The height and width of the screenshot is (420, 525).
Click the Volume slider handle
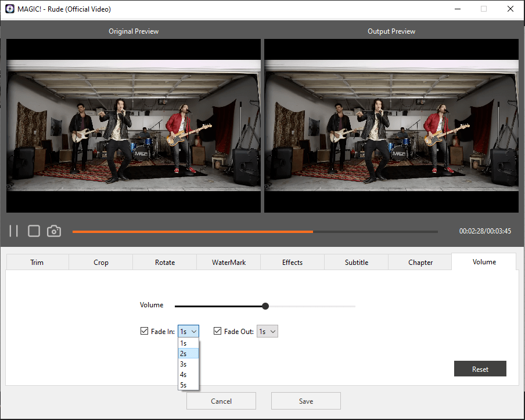pos(265,306)
